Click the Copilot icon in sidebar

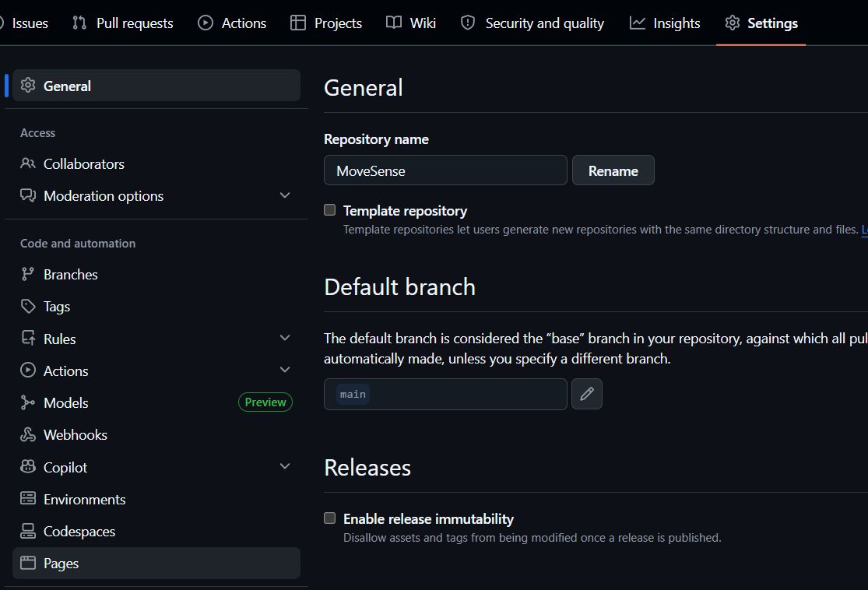click(x=28, y=466)
